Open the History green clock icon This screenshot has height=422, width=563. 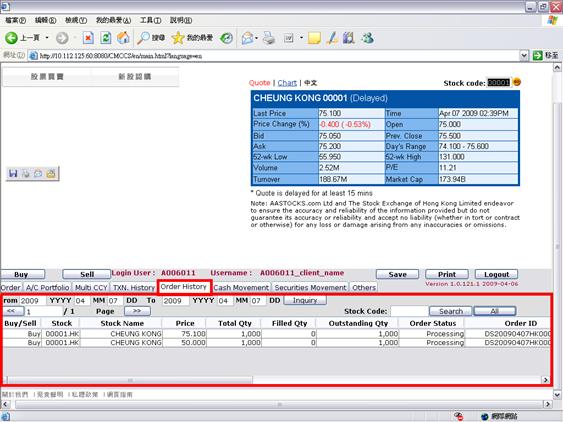tap(226, 38)
